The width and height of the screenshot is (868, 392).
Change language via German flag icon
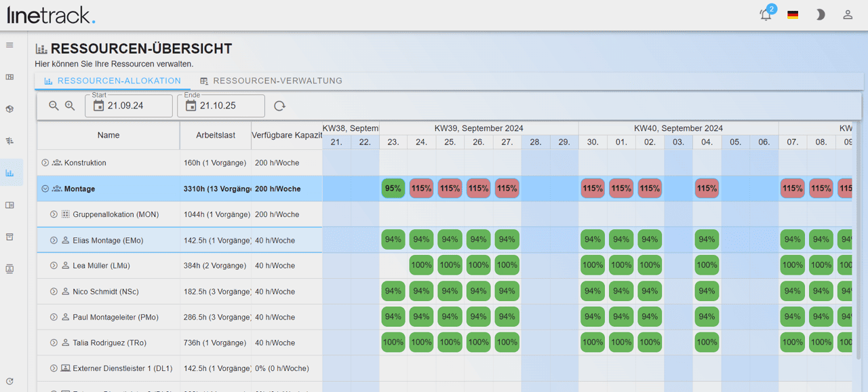coord(793,15)
